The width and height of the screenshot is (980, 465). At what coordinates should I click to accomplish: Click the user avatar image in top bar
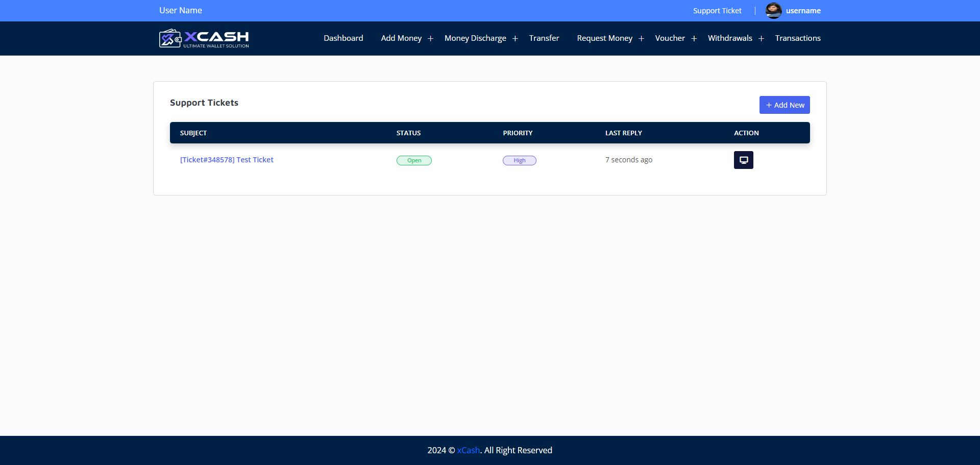click(773, 10)
